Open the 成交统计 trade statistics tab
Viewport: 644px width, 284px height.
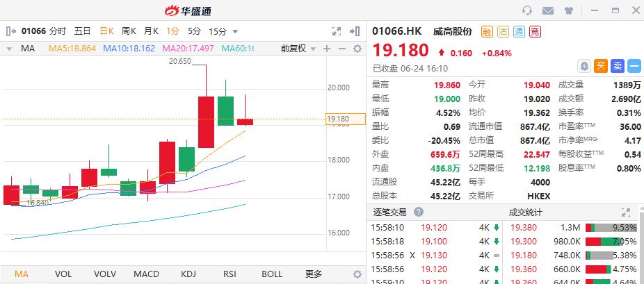coord(525,212)
